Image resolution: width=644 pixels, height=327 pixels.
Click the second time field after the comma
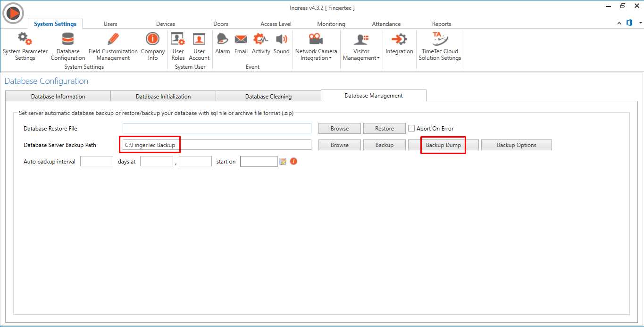point(195,161)
